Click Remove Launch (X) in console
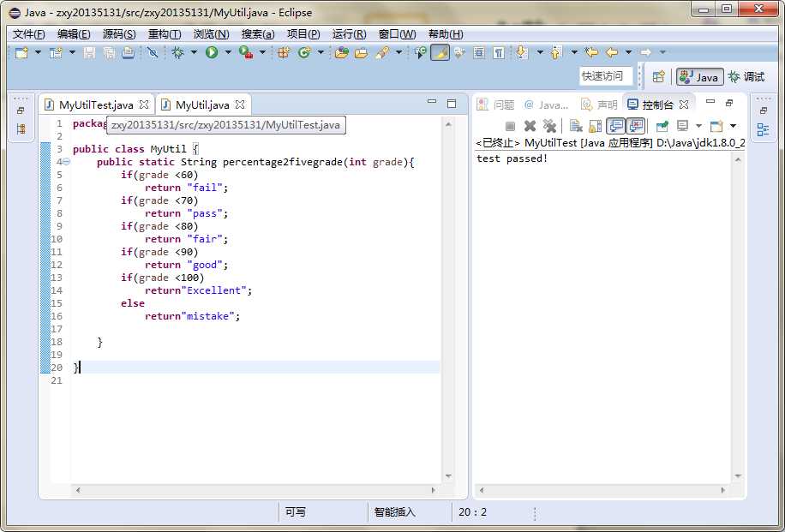The height and width of the screenshot is (532, 785). click(530, 126)
